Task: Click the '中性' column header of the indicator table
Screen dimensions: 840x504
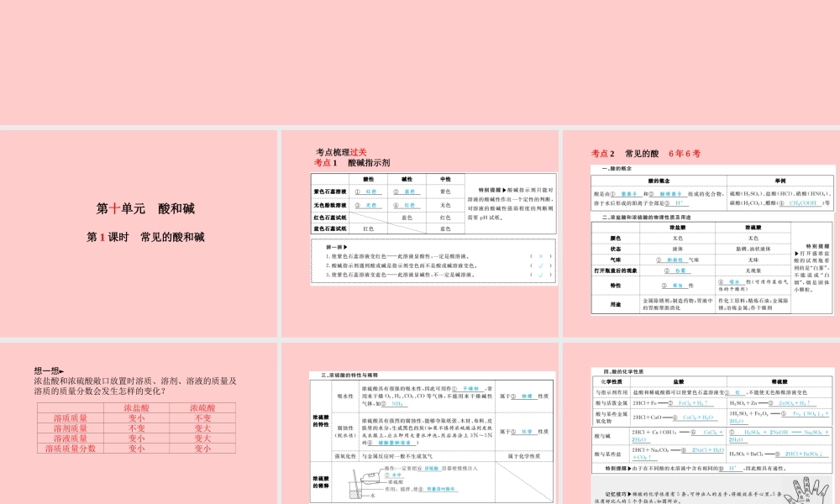Action: coord(445,179)
